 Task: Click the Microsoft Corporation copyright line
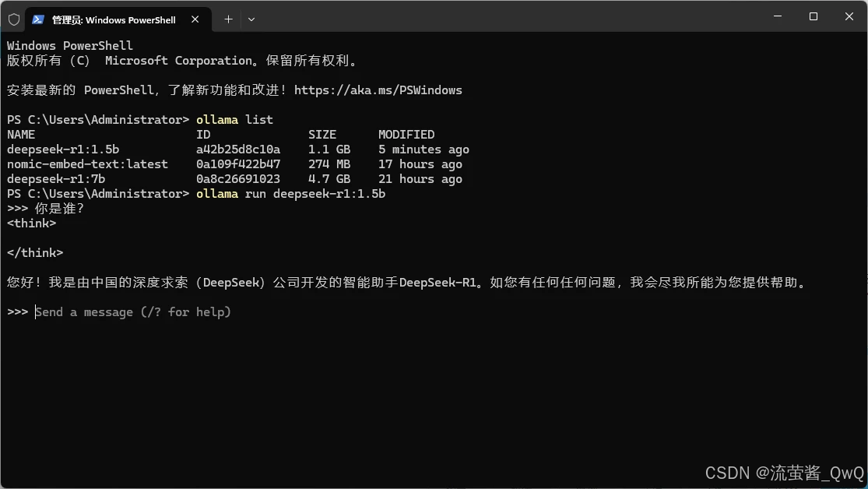pos(183,61)
